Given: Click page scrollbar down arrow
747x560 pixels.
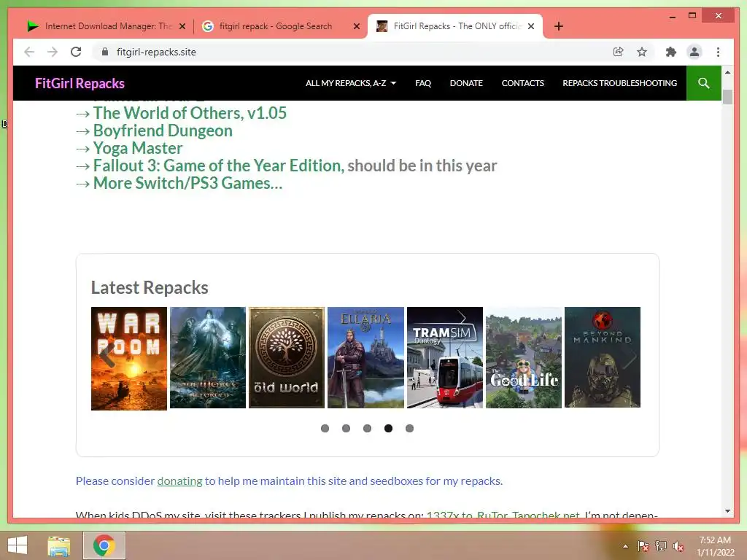Looking at the screenshot, I should [x=727, y=511].
